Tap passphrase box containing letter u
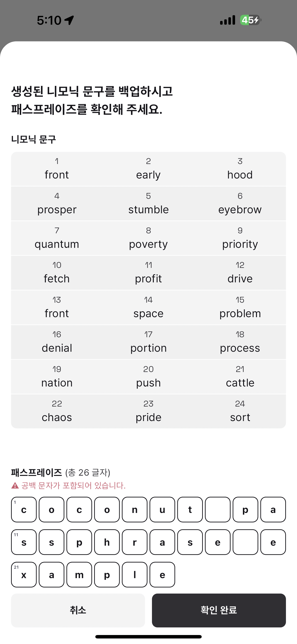Screen dimensions: 297x644 [x=162, y=509]
